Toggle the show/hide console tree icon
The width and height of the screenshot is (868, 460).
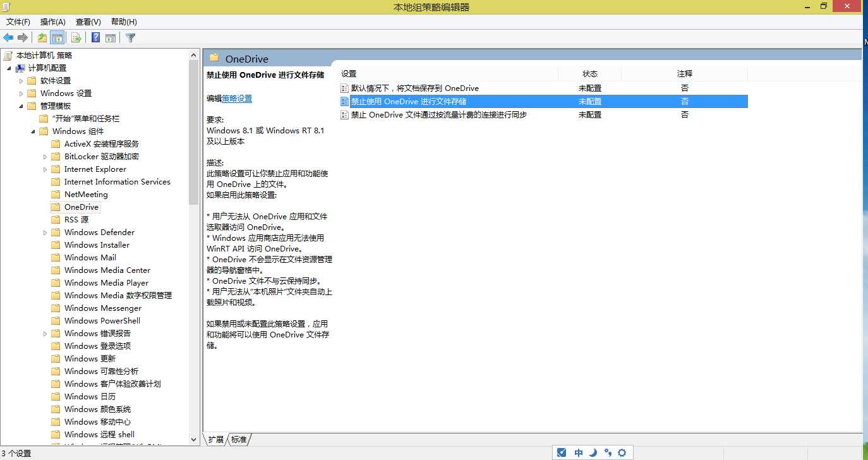[57, 38]
